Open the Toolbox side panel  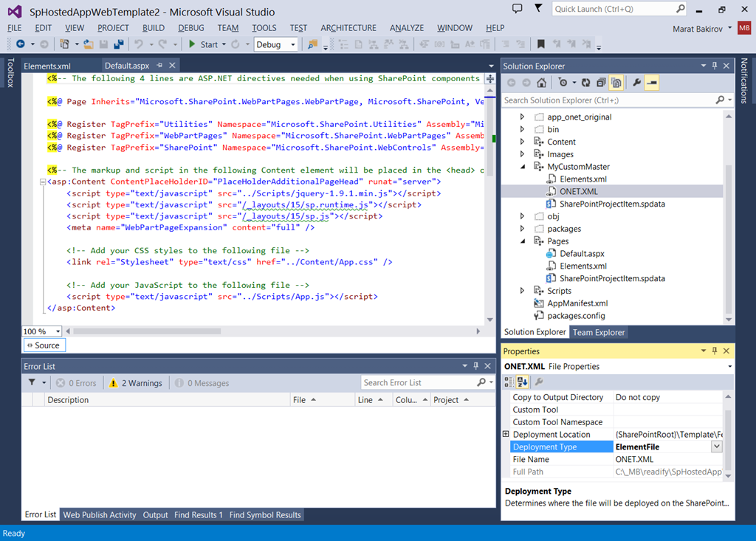(x=10, y=73)
